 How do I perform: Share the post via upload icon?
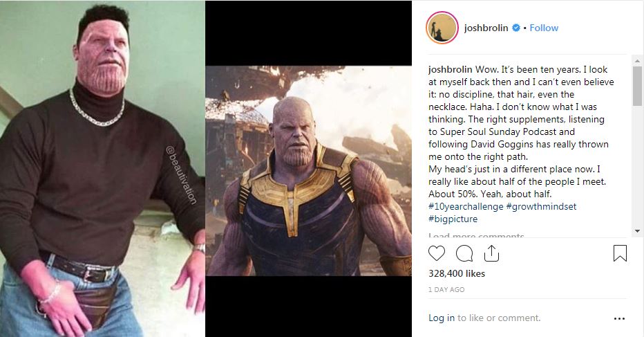coord(491,253)
